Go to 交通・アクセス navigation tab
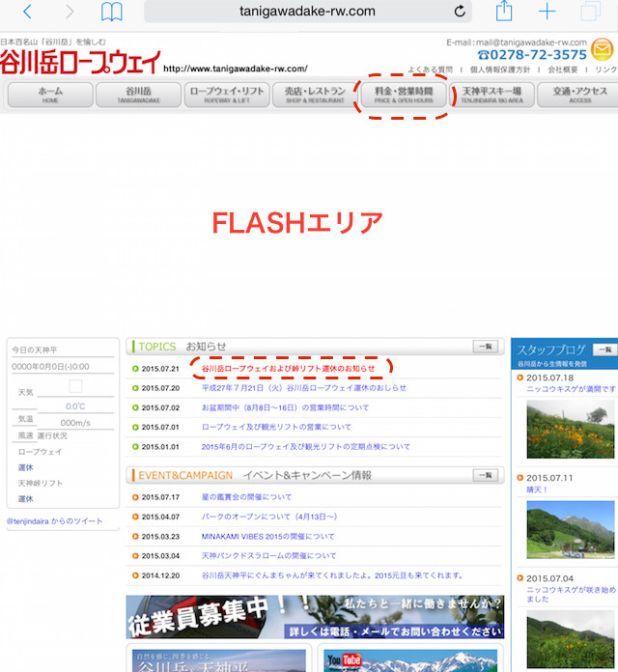 (579, 95)
